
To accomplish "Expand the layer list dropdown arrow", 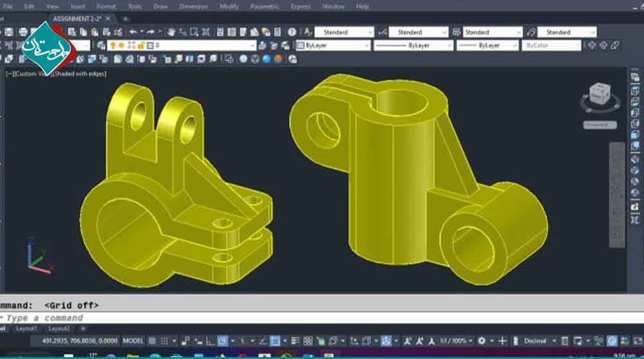I will point(252,45).
